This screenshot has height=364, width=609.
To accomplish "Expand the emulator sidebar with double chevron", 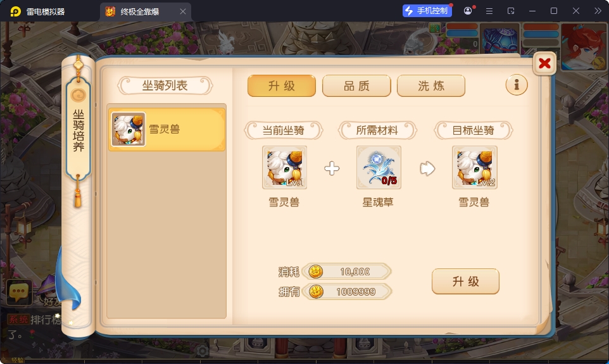I will click(x=598, y=11).
